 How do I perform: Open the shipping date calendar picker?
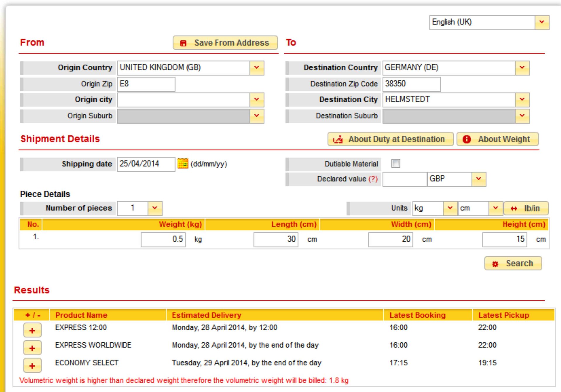pos(183,163)
